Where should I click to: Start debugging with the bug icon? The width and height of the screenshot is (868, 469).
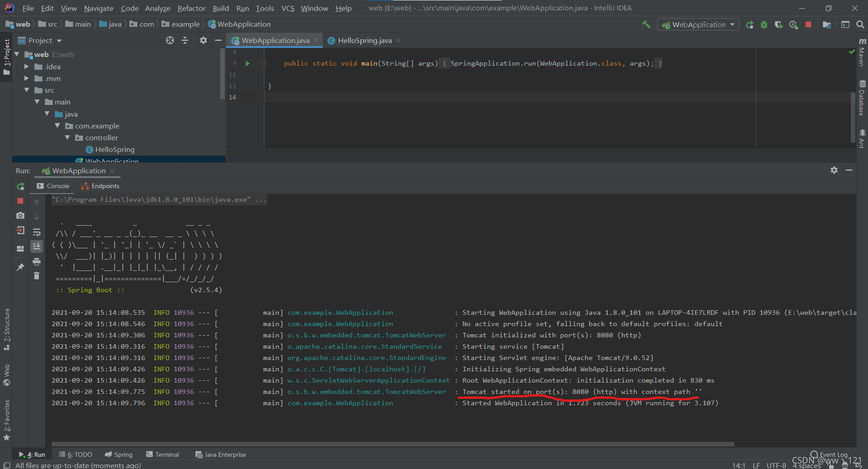764,25
